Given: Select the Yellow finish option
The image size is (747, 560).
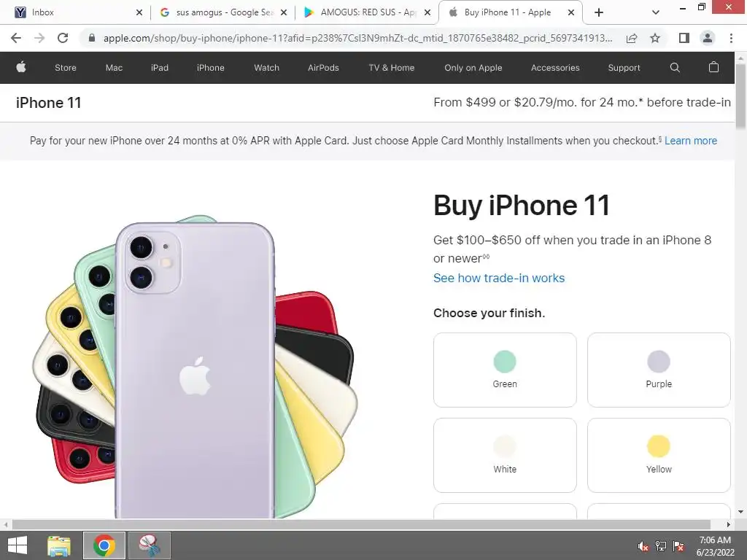Looking at the screenshot, I should (659, 455).
